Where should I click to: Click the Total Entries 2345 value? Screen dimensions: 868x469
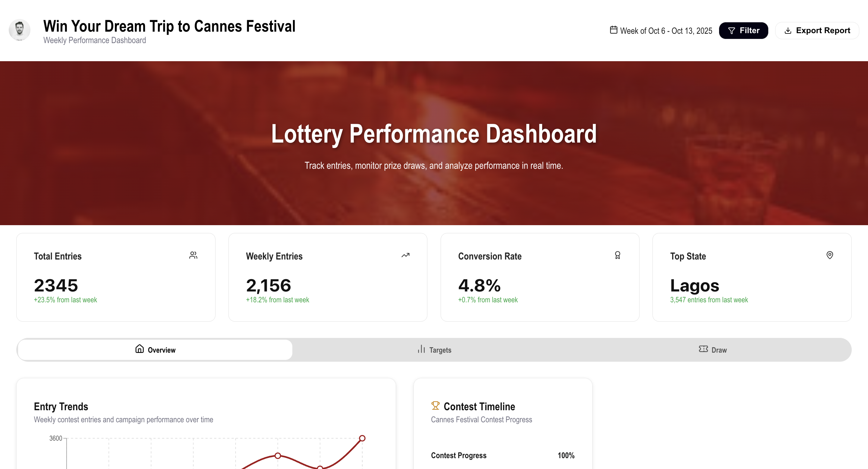click(56, 286)
